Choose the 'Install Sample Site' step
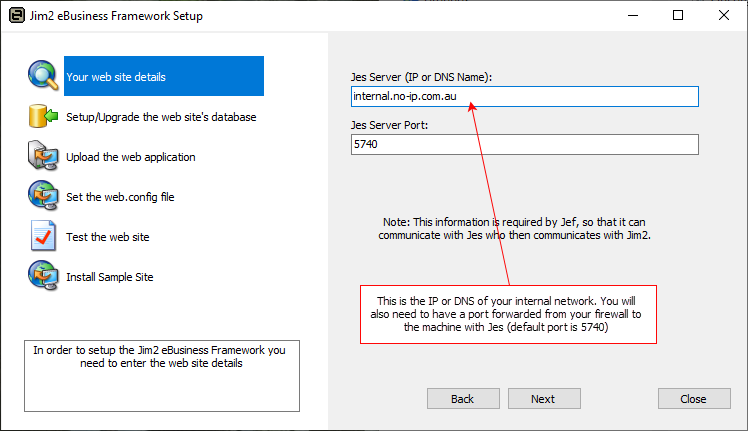This screenshot has height=431, width=748. tap(110, 277)
